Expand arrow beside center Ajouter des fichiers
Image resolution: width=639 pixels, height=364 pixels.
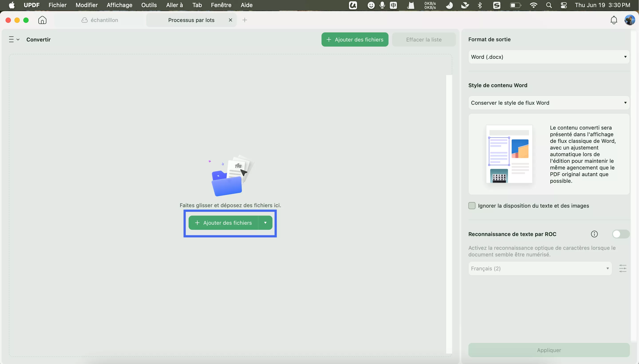(265, 223)
